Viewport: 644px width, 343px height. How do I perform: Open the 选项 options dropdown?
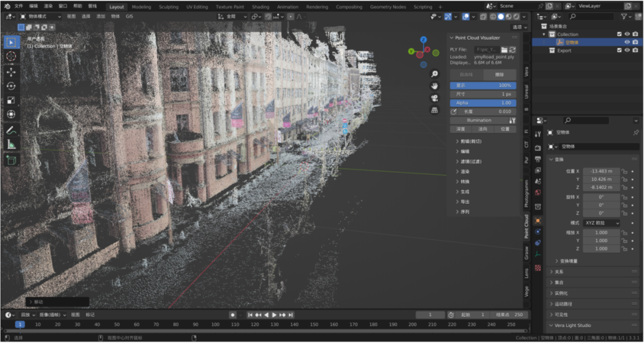tap(519, 27)
